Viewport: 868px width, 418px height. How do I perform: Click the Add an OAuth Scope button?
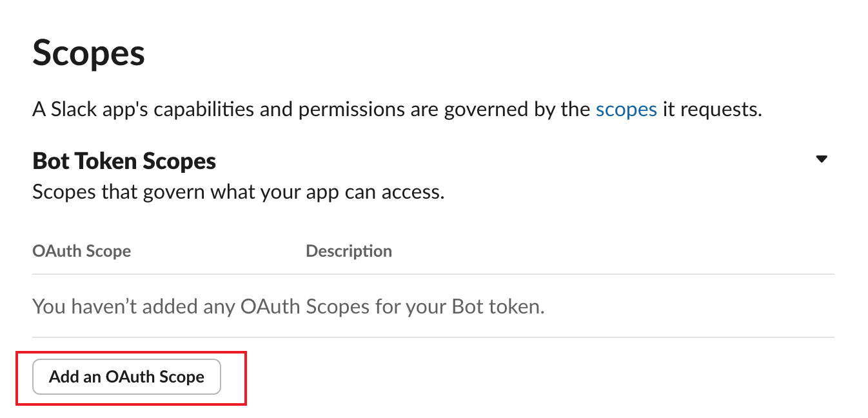(x=127, y=377)
